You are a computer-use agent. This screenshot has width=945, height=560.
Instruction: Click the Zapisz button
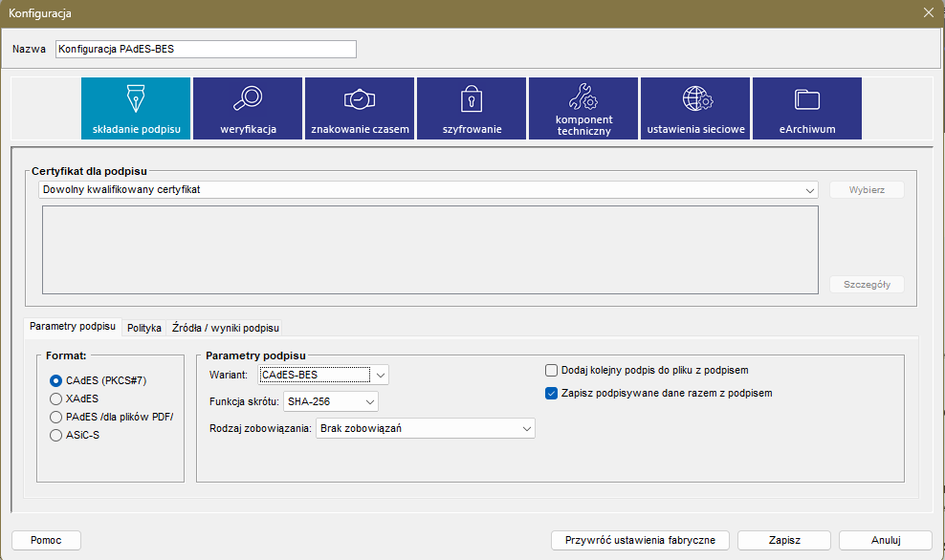tap(784, 540)
